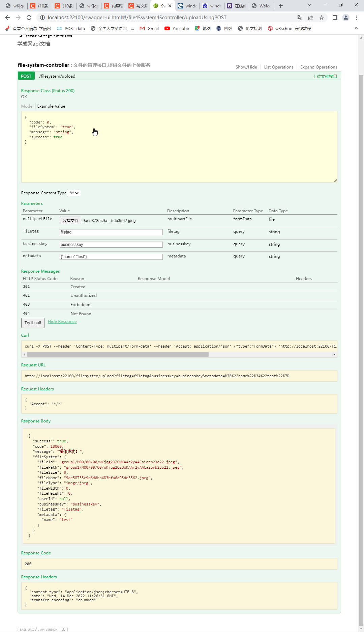
Task: Open tab search chevron
Action: pyautogui.click(x=310, y=5)
